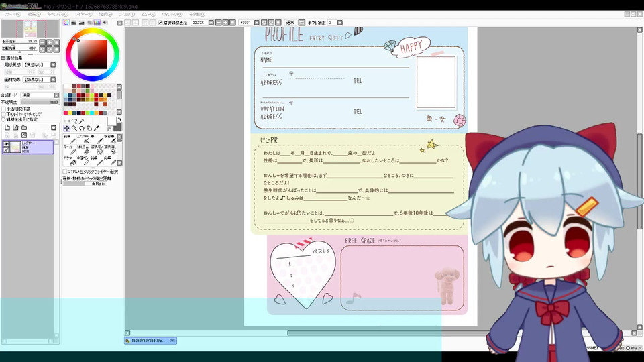Show the color wheel panel icon

[x=66, y=23]
